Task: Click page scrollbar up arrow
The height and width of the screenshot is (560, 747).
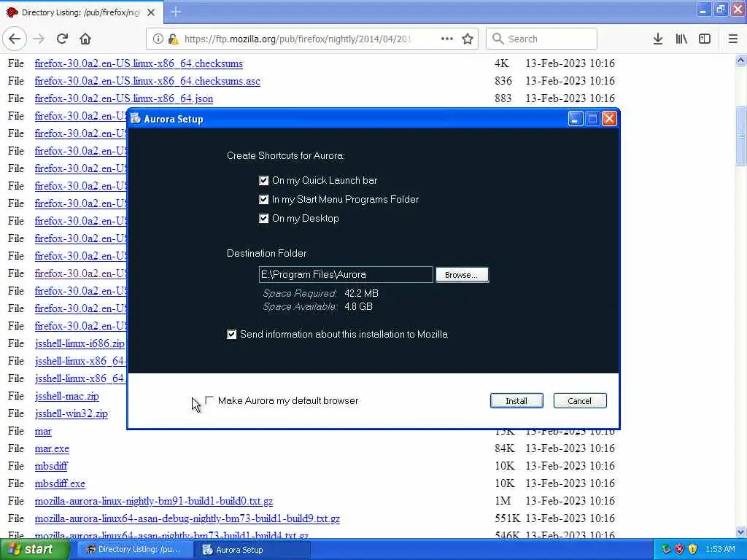Action: [x=740, y=60]
